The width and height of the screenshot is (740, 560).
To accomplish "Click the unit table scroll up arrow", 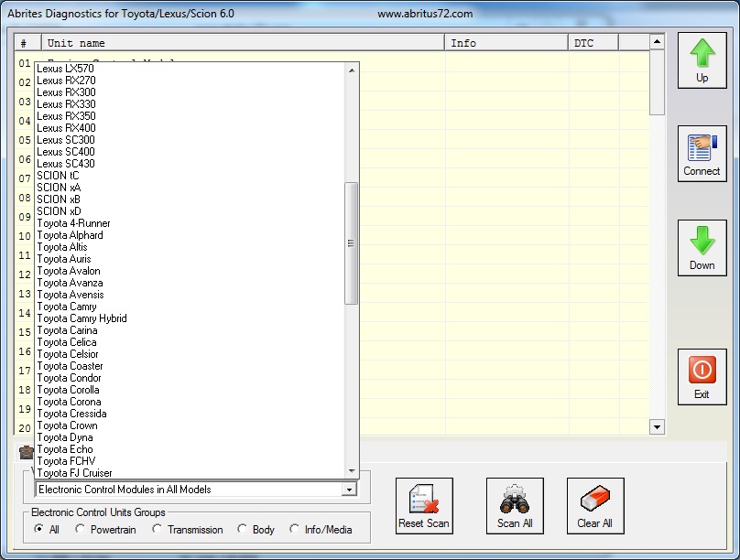I will [x=657, y=42].
